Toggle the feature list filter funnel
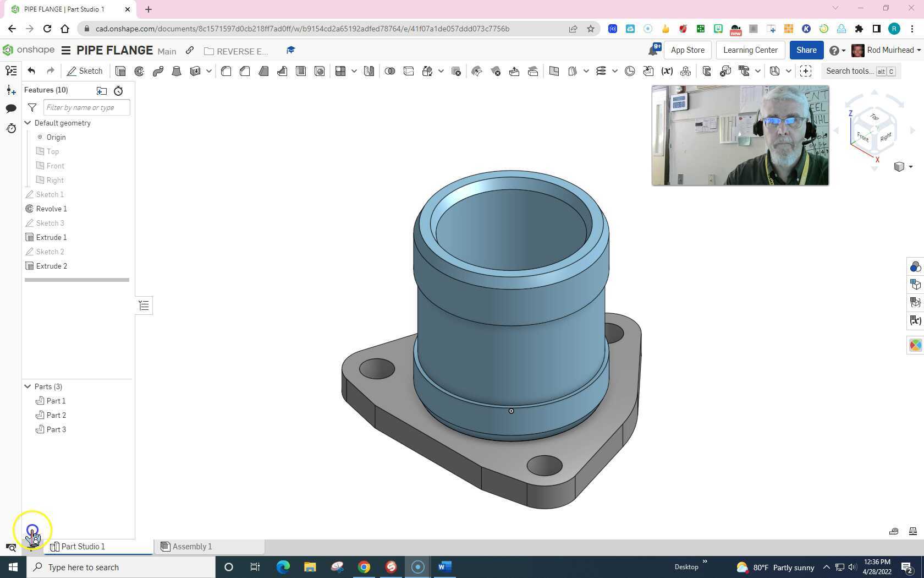The image size is (924, 578). click(x=32, y=108)
